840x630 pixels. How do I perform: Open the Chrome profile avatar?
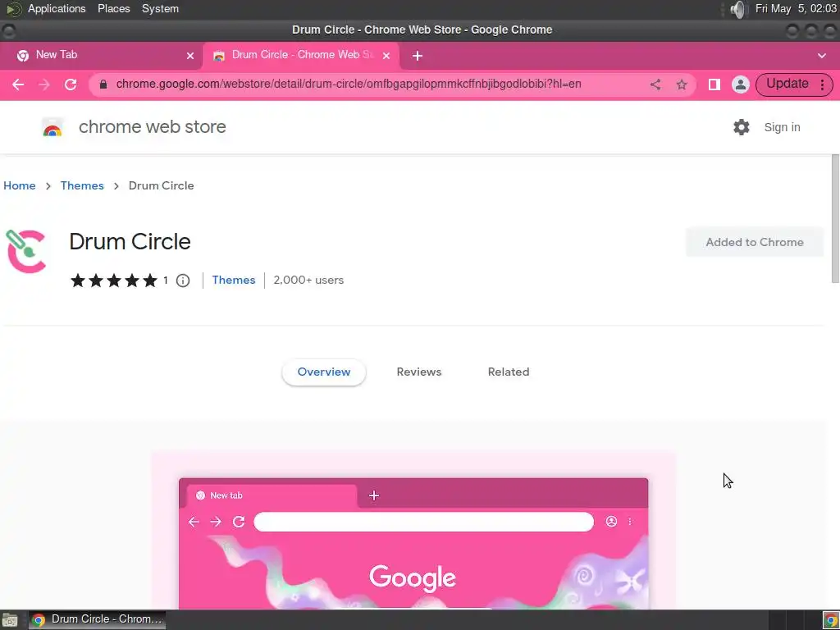coord(741,84)
